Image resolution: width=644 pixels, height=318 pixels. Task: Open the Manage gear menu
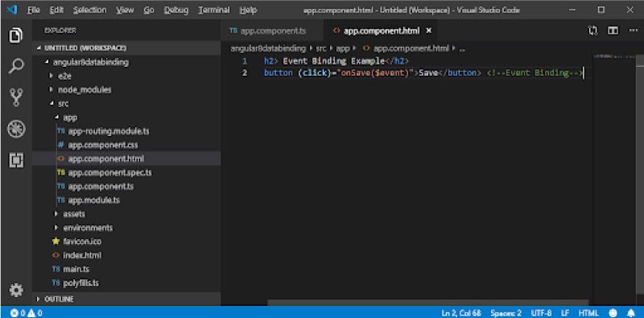[16, 291]
